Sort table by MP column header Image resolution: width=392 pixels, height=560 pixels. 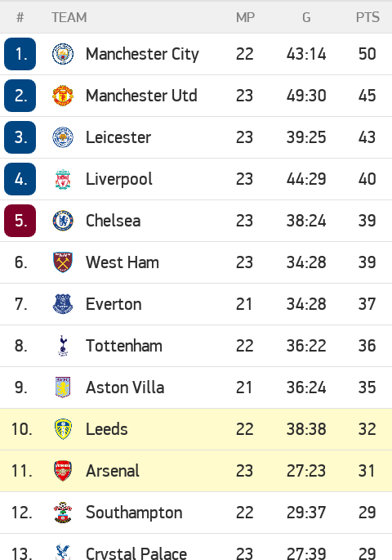[245, 17]
